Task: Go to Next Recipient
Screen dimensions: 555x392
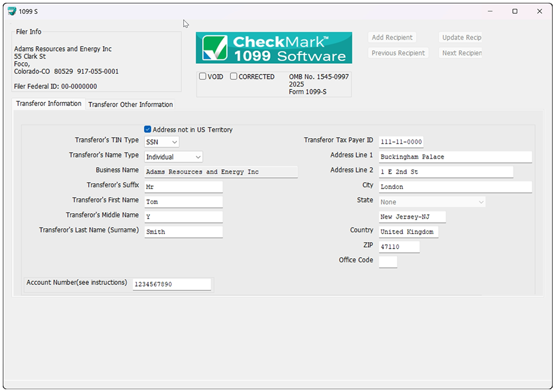Action: point(461,53)
